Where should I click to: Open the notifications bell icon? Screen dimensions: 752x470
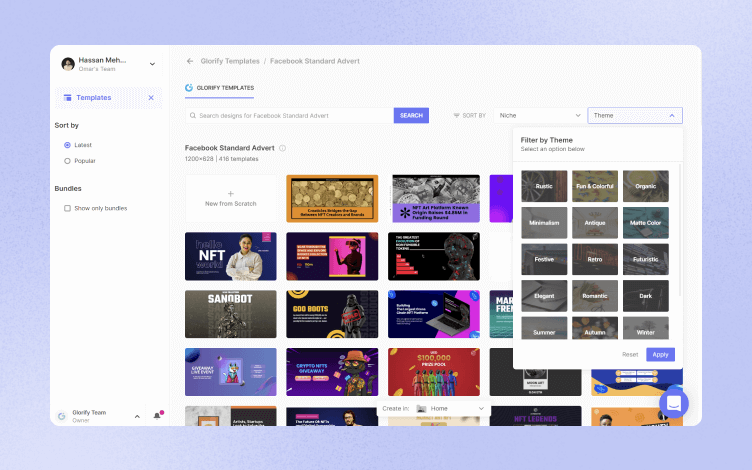[x=157, y=416]
